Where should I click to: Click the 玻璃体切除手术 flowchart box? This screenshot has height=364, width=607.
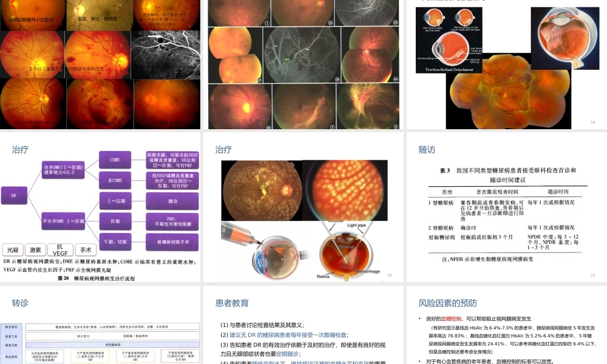click(x=173, y=241)
